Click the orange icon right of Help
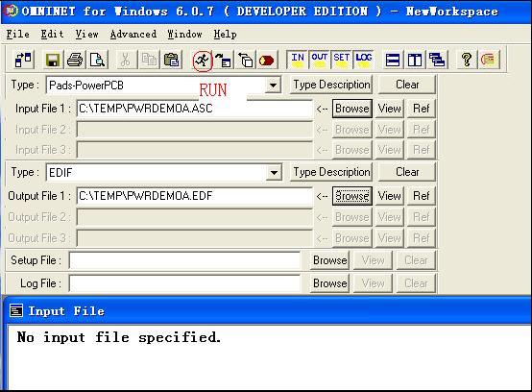Screen dimensions: 532x392 [x=489, y=61]
